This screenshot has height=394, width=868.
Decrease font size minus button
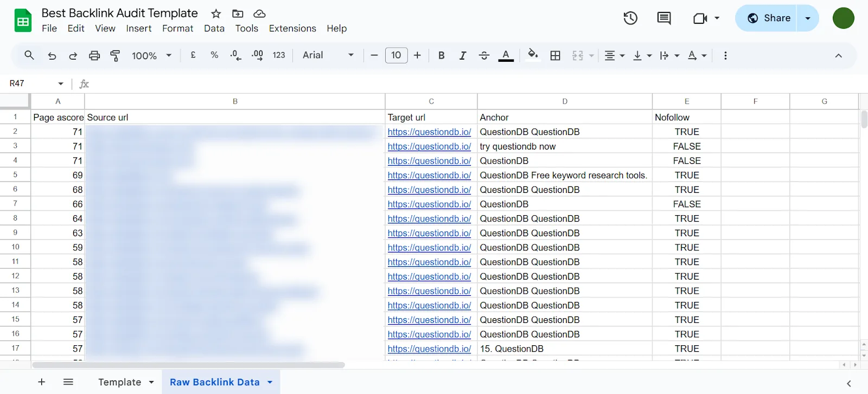tap(374, 55)
